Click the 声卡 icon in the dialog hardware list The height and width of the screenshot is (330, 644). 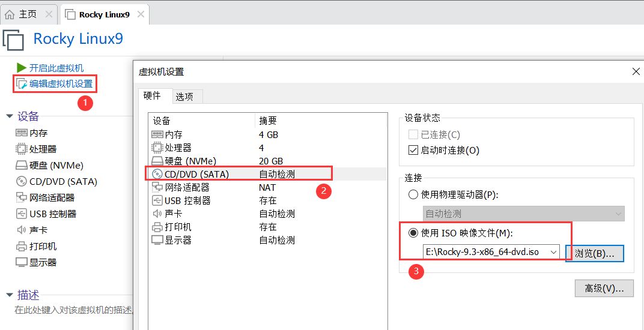[x=157, y=214]
